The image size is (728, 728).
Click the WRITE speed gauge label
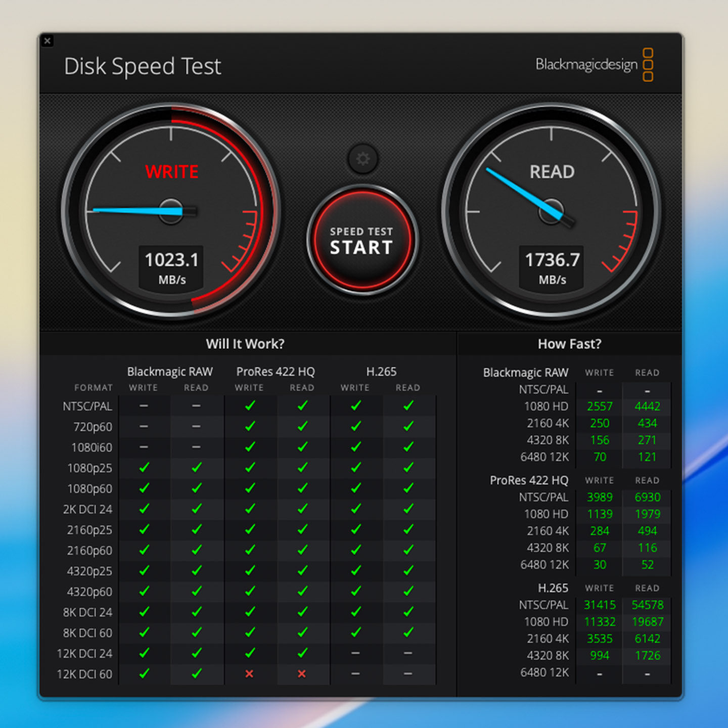tap(172, 172)
